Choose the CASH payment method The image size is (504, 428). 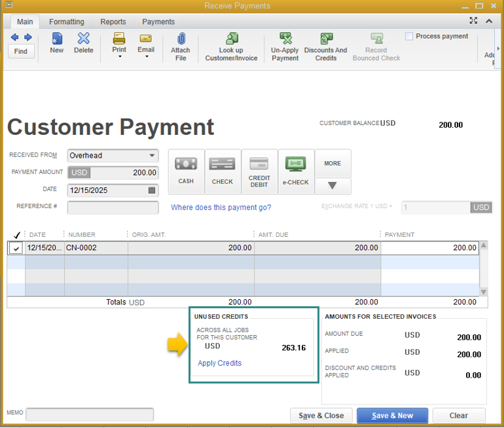click(186, 171)
